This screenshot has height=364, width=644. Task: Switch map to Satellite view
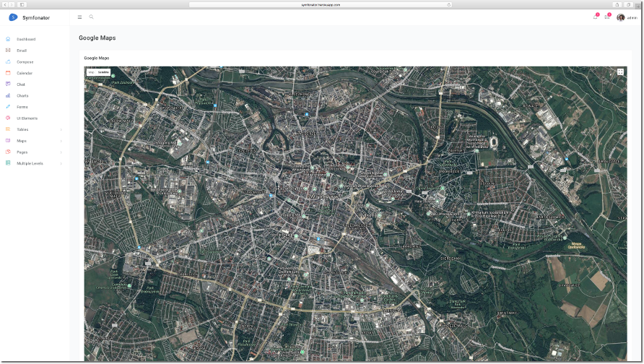point(103,72)
